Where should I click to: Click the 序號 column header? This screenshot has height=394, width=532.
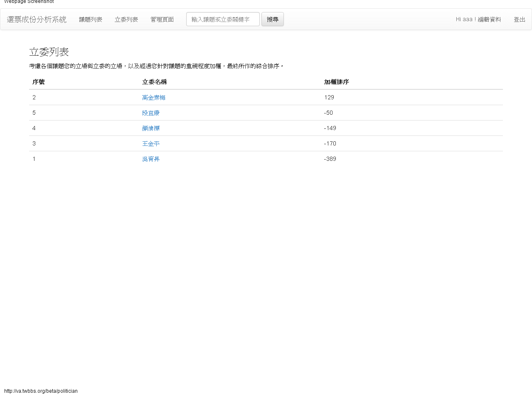[x=39, y=82]
